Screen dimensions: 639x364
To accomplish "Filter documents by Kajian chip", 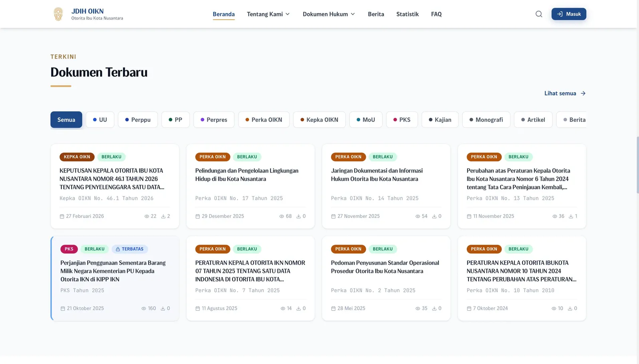I will 440,120.
